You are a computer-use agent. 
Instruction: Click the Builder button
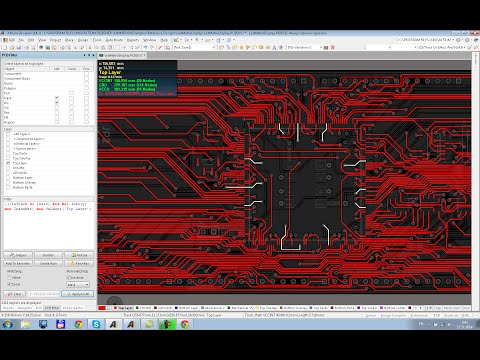pos(48,255)
